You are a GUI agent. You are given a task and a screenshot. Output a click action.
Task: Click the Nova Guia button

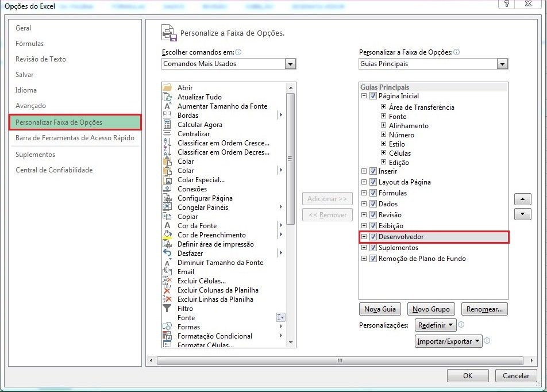[380, 309]
